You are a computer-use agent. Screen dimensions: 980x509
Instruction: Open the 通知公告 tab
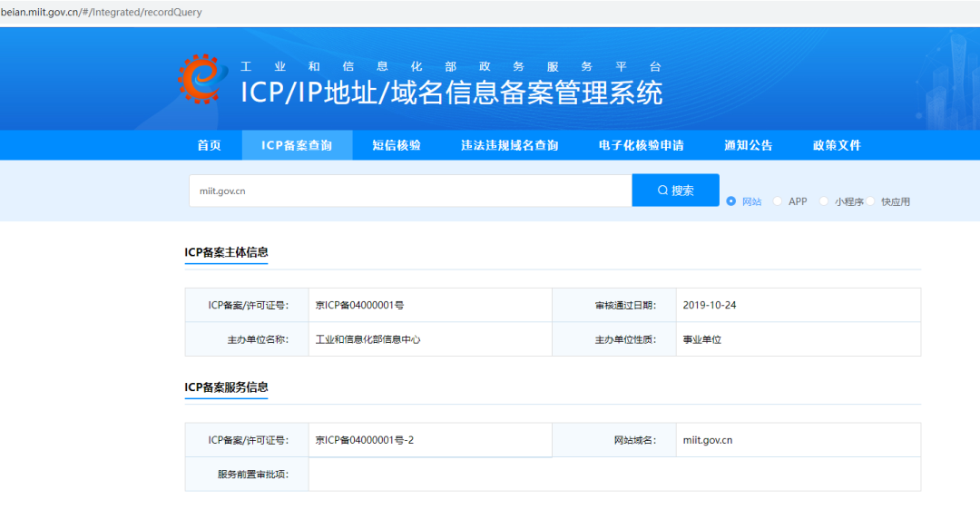748,145
